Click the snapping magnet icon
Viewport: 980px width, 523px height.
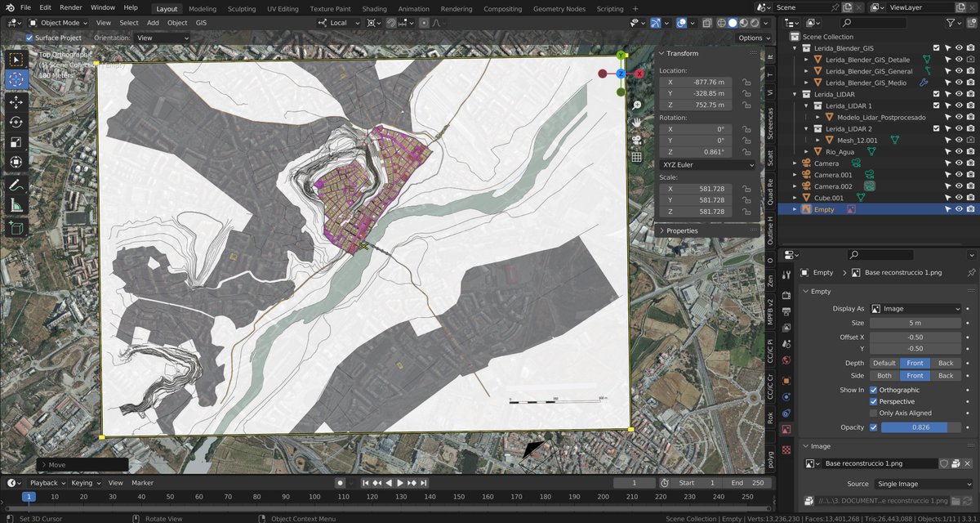click(392, 23)
